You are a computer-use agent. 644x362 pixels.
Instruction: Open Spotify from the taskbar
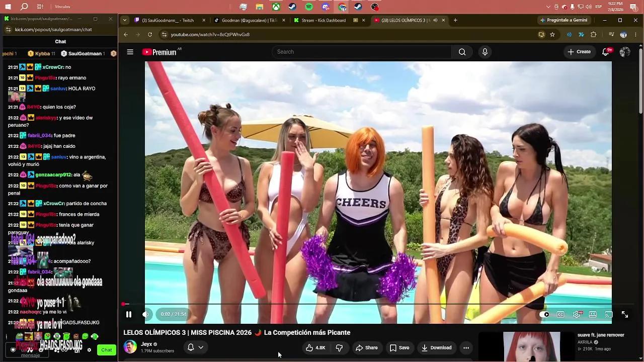(x=309, y=7)
